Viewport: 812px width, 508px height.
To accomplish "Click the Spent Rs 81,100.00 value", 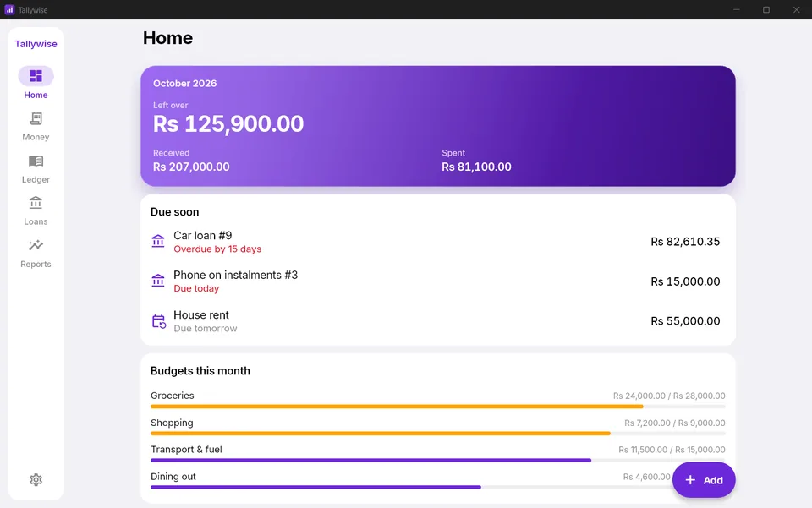I will tap(476, 167).
